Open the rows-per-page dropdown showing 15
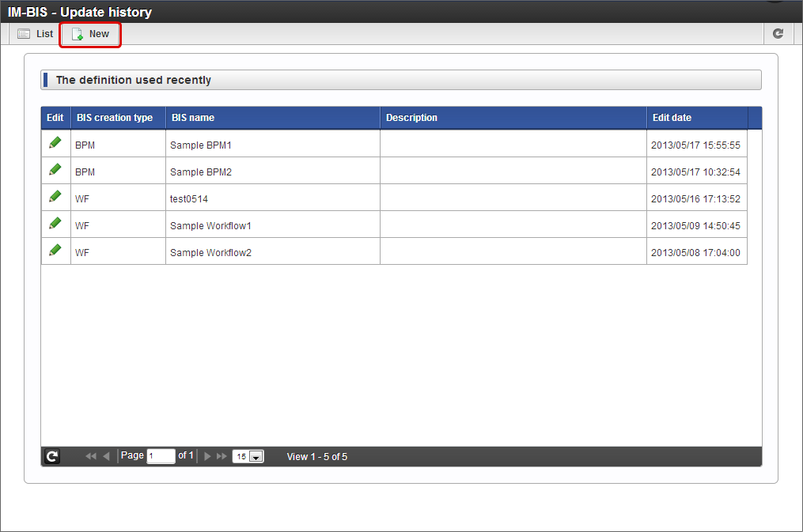 click(248, 456)
